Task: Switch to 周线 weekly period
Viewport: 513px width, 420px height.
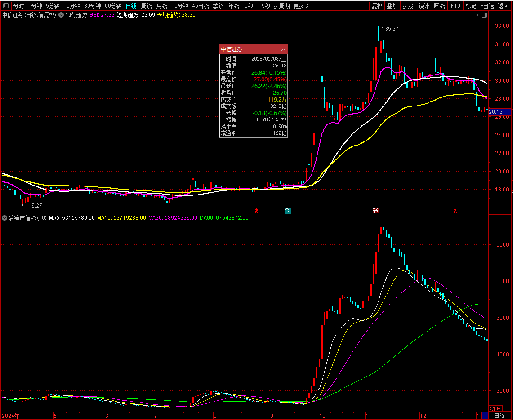Action: coord(147,6)
